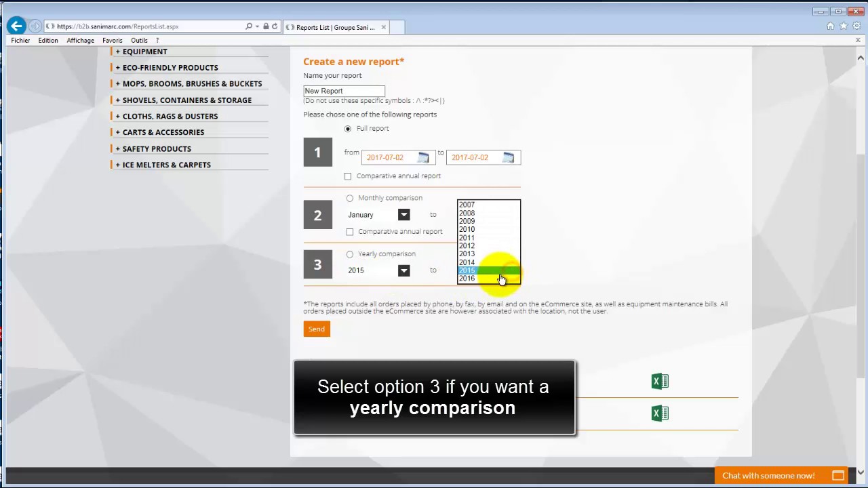Open calendar picker for the to date
Viewport: 868px width, 488px height.
pyautogui.click(x=508, y=157)
